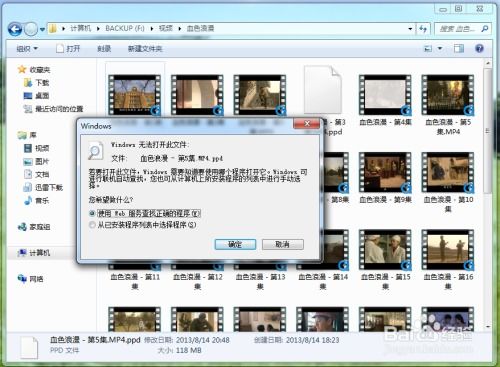Screen dimensions: 500x367
Task: Click 新建文件夹 in the toolbar
Action: (145, 49)
